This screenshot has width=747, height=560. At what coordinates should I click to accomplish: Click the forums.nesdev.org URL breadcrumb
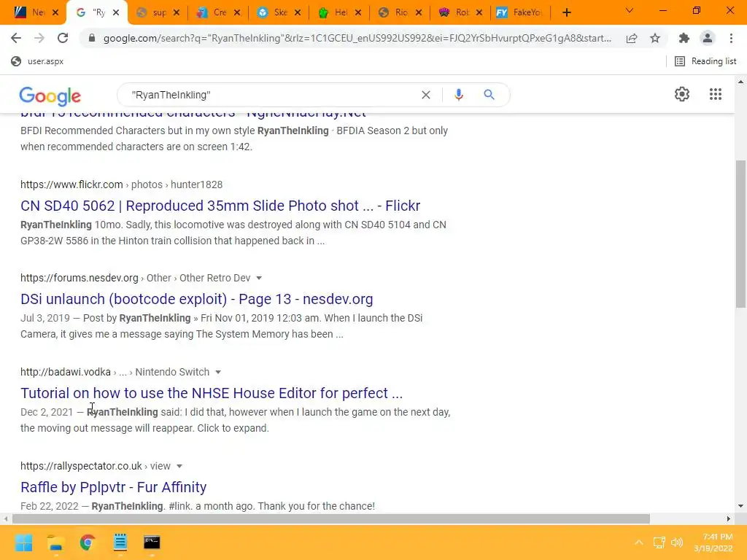coord(135,278)
